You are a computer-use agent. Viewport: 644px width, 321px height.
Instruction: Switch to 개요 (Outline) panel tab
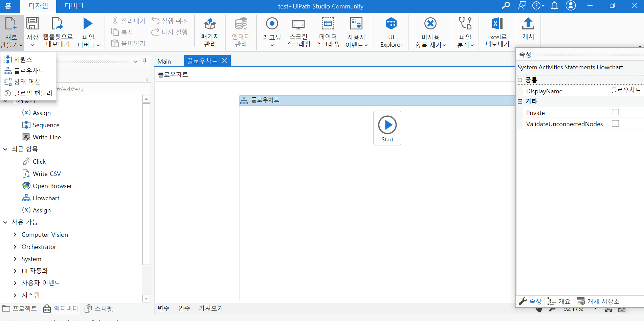point(559,301)
